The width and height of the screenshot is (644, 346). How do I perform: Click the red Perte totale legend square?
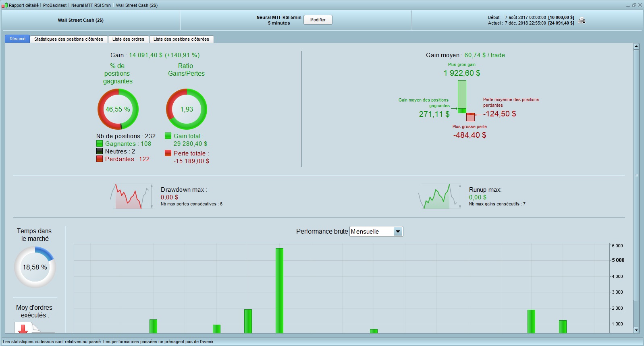click(168, 153)
